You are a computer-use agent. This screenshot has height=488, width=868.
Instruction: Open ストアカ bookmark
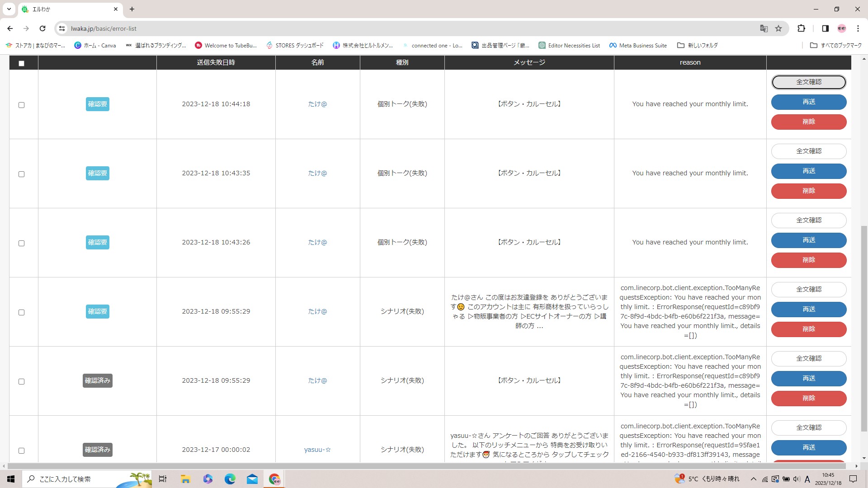tap(35, 45)
